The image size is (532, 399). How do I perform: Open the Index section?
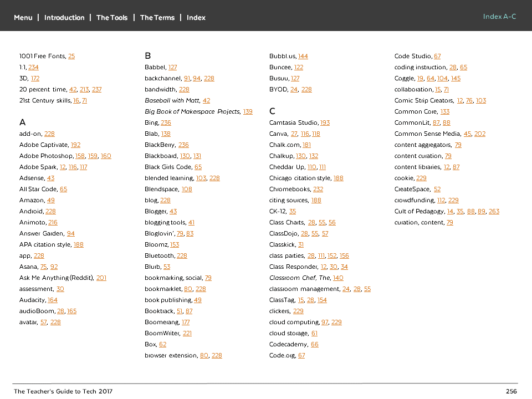196,18
